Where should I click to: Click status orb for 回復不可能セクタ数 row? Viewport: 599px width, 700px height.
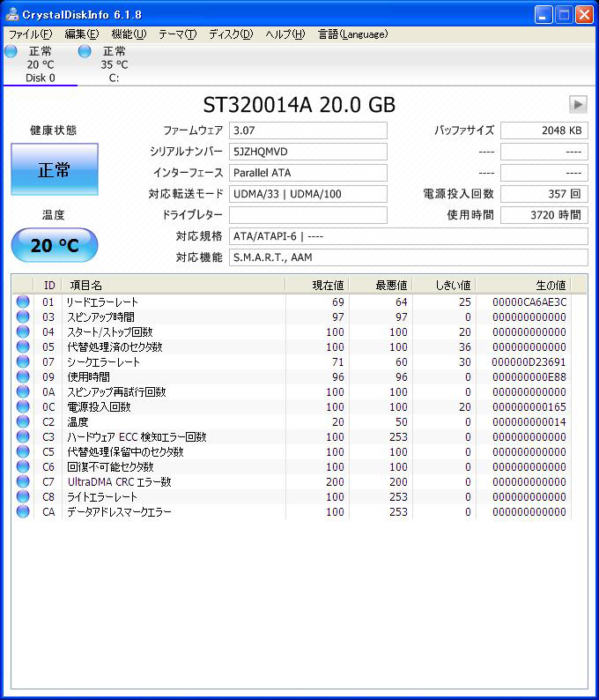click(23, 466)
